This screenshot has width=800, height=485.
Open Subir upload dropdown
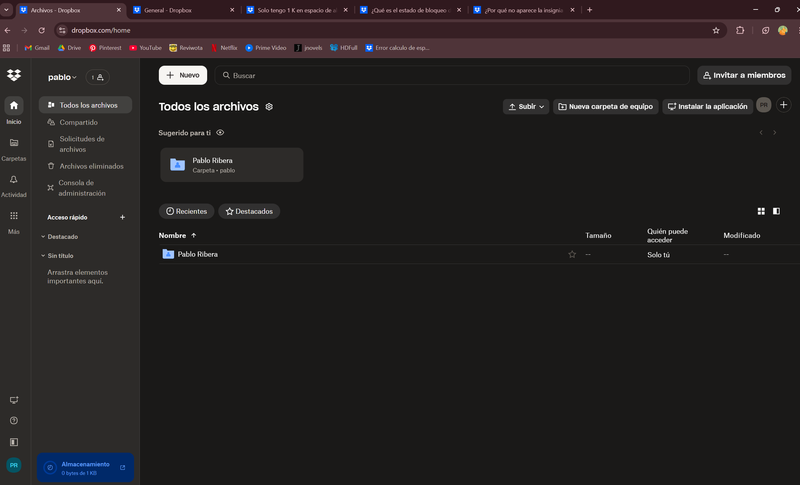526,107
